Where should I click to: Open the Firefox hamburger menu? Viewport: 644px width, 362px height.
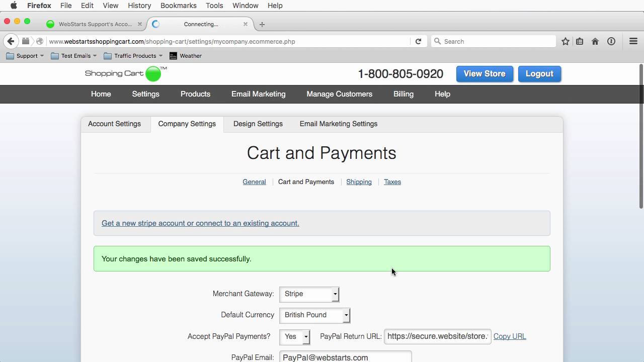[633, 41]
